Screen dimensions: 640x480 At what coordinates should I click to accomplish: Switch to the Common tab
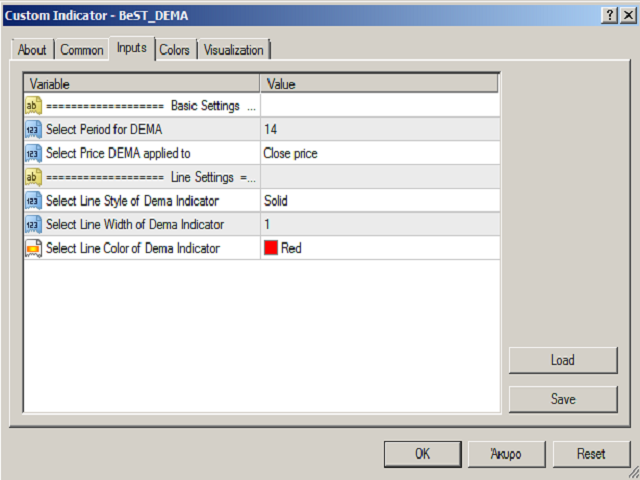[x=82, y=50]
